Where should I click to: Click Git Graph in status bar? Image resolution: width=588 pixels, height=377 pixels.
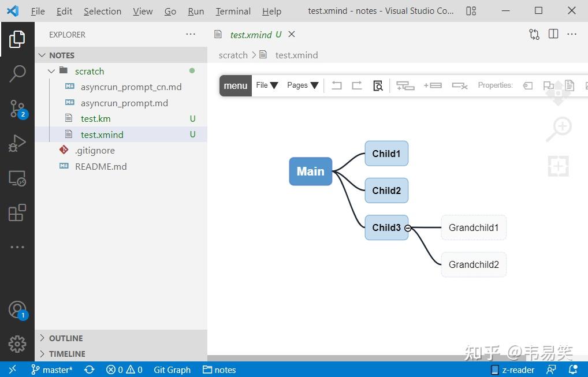click(x=172, y=370)
